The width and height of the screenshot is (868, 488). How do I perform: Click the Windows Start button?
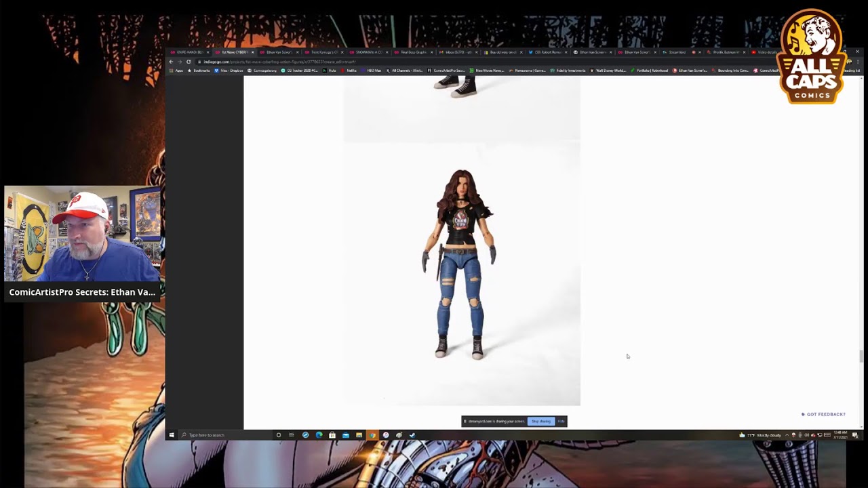tap(172, 435)
